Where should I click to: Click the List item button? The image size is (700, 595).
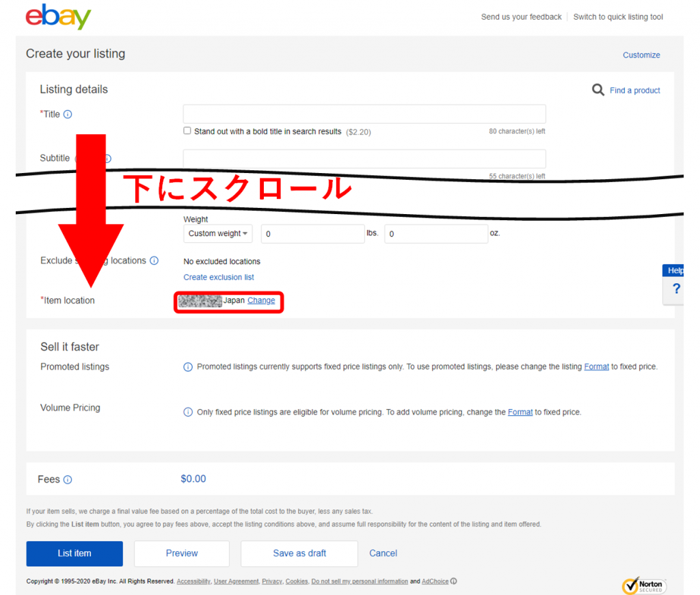pyautogui.click(x=75, y=553)
